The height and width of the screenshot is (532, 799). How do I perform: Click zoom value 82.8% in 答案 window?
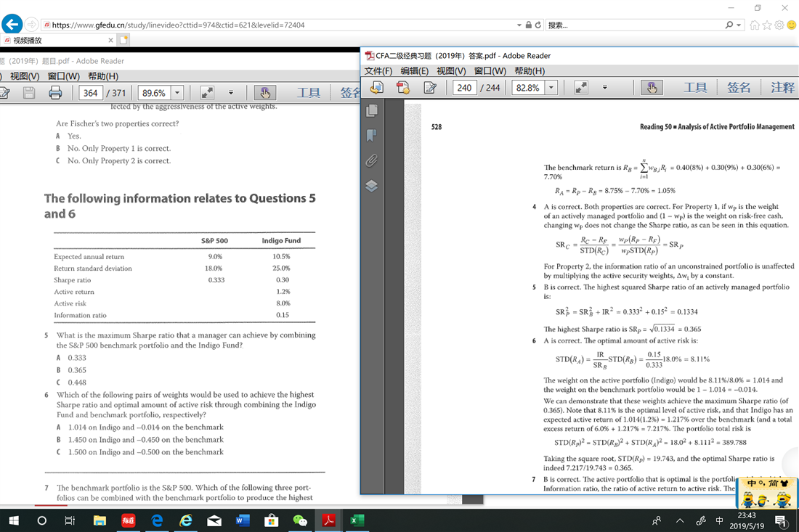coord(528,88)
